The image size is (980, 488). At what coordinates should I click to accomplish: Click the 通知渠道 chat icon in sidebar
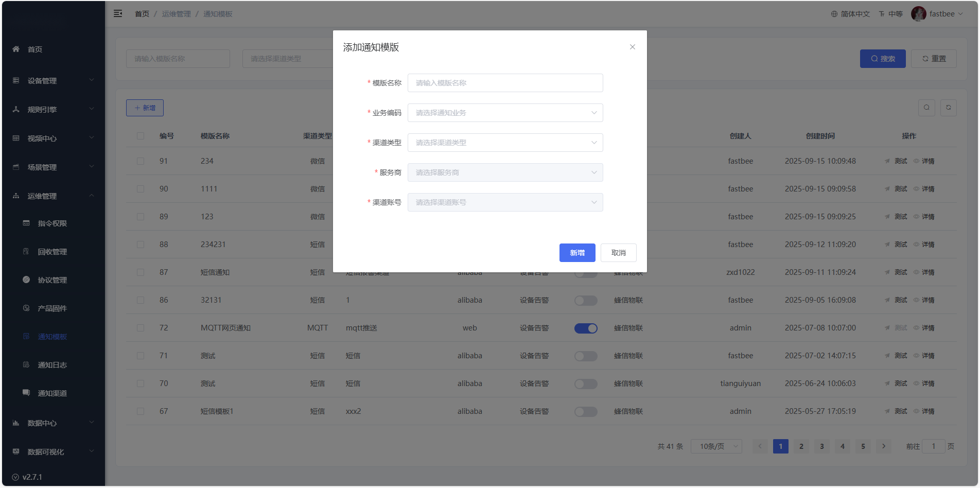pyautogui.click(x=26, y=393)
